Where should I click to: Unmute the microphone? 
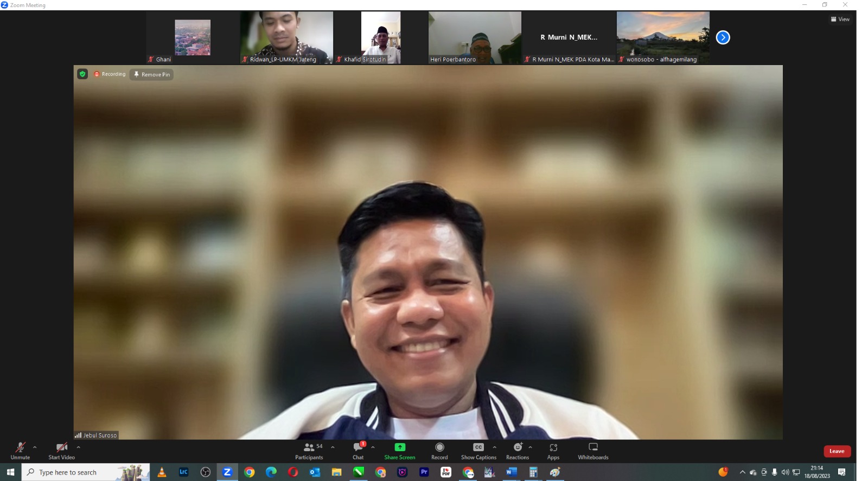point(20,450)
